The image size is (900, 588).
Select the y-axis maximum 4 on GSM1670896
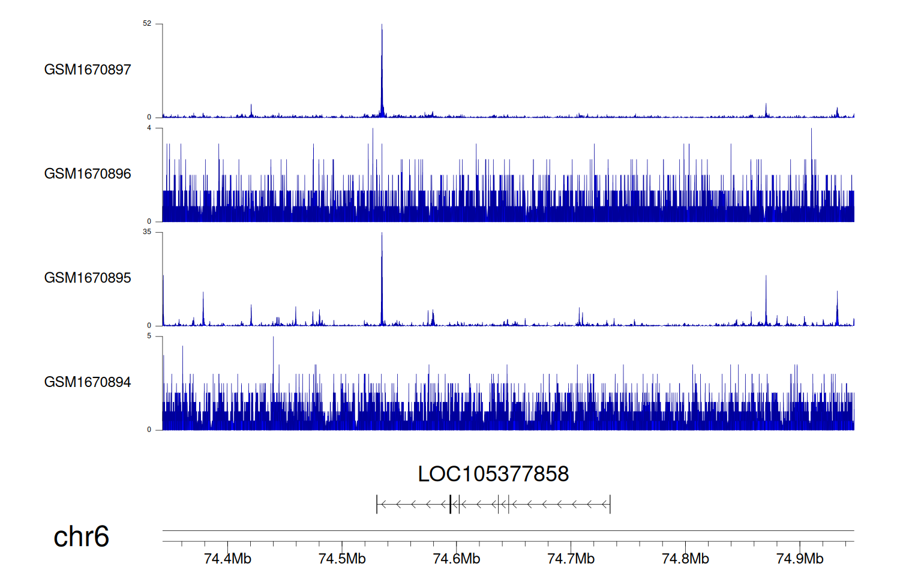(149, 128)
